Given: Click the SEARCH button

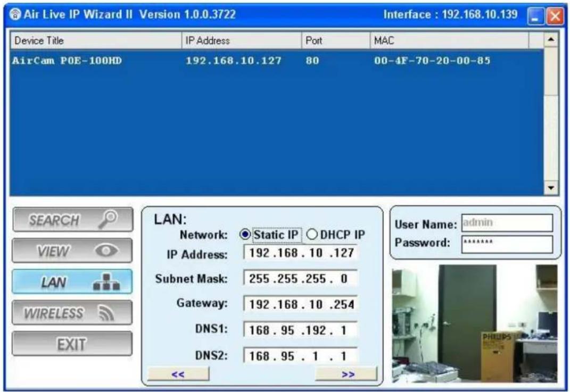Looking at the screenshot, I should coord(73,220).
